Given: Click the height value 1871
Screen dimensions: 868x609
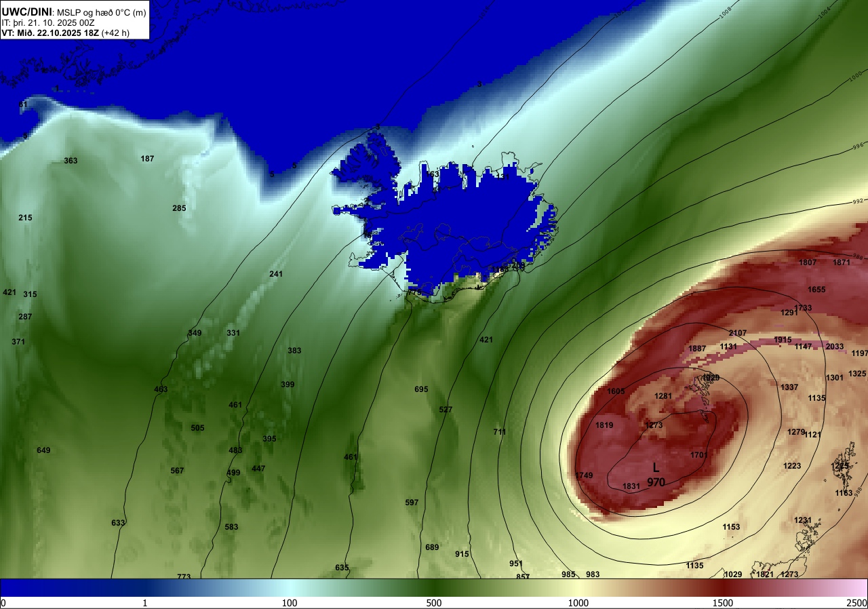Looking at the screenshot, I should [842, 262].
